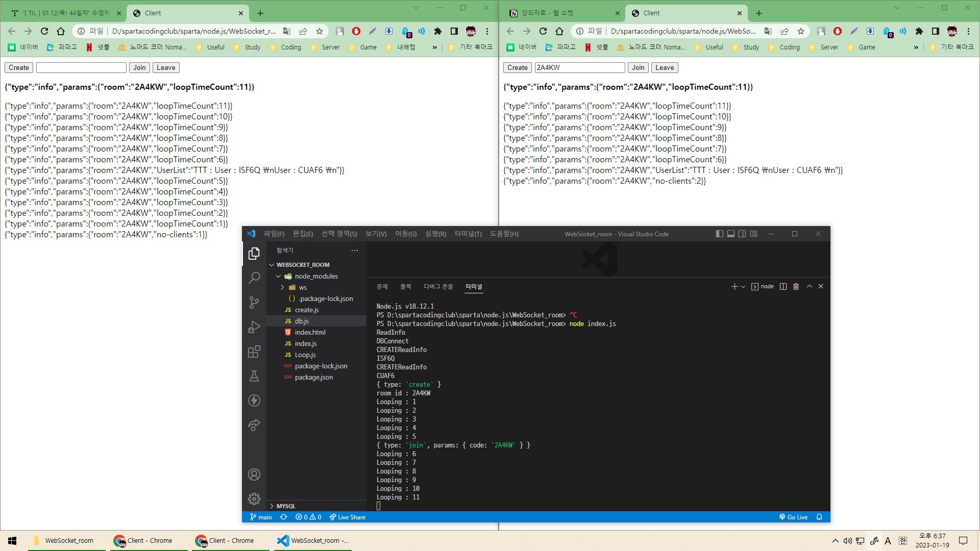Switch to the 디버그 콘솔 tab

pos(438,287)
